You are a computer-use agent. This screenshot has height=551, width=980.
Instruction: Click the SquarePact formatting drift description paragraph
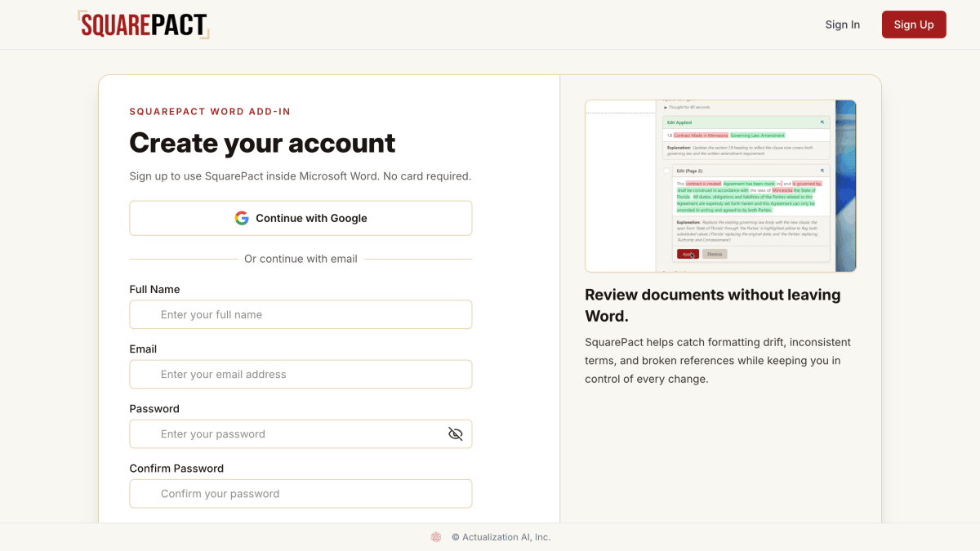718,360
